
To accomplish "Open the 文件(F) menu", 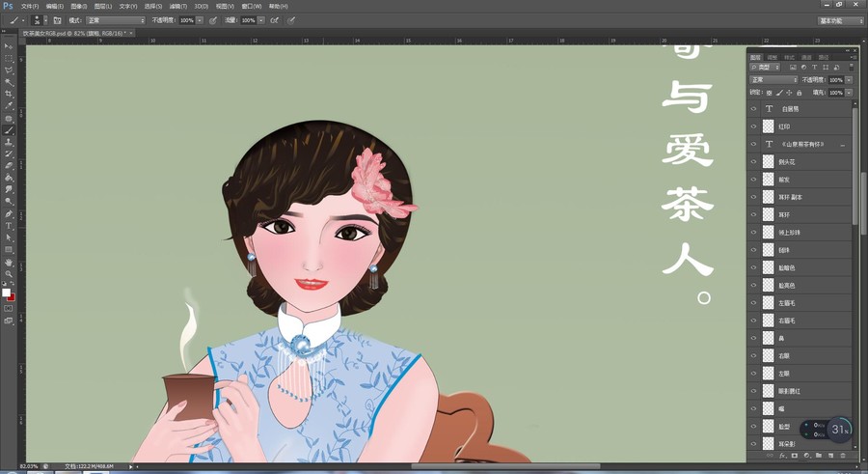I will click(x=30, y=6).
